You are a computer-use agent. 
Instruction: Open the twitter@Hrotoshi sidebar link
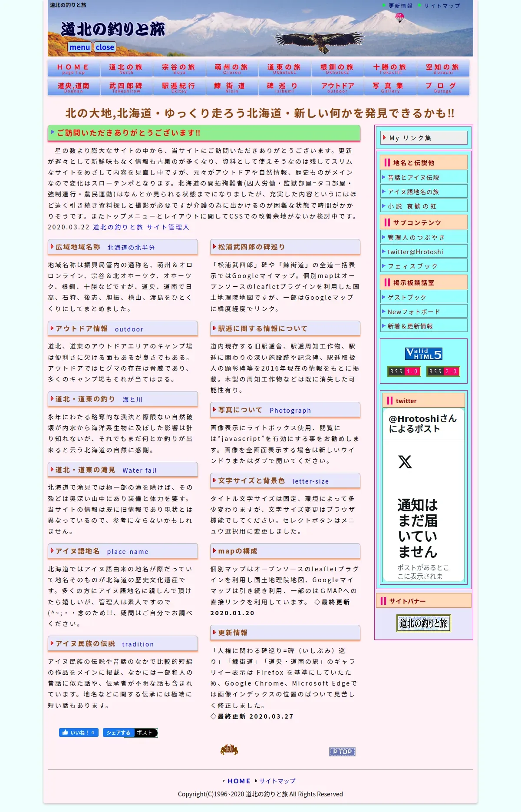point(424,252)
